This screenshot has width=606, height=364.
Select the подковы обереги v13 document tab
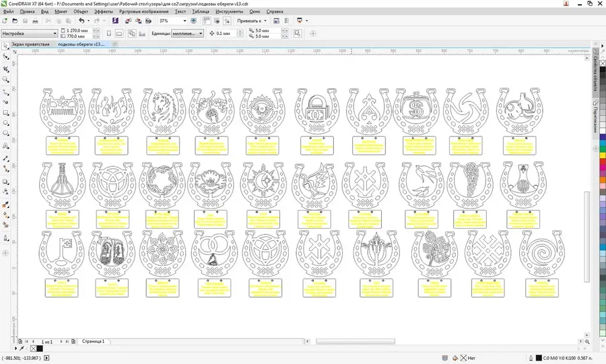coord(81,44)
